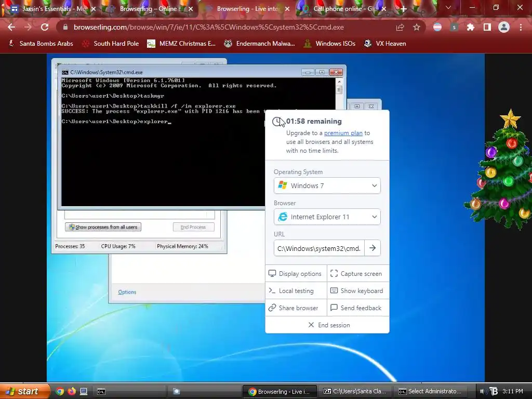Open MEMZ Christmas E... bookmark
The height and width of the screenshot is (399, 532).
tap(181, 44)
